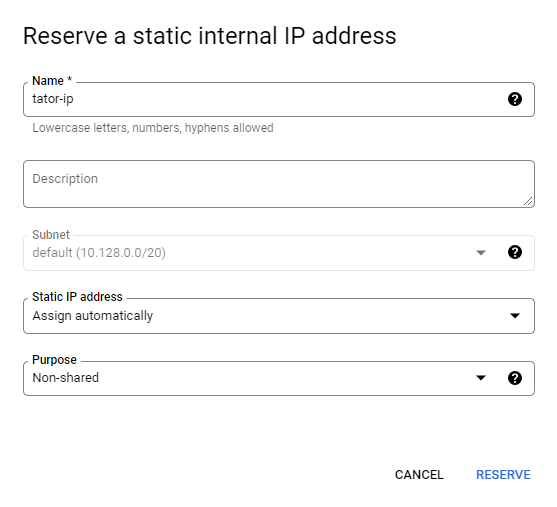557x507 pixels.
Task: Click the Subnet dropdown arrow
Action: tap(481, 253)
